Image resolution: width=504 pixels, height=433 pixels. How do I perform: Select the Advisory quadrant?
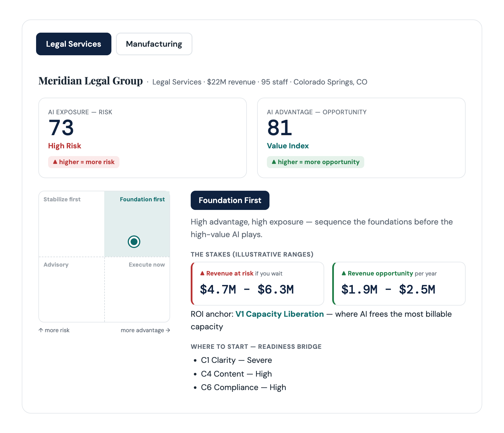[72, 290]
